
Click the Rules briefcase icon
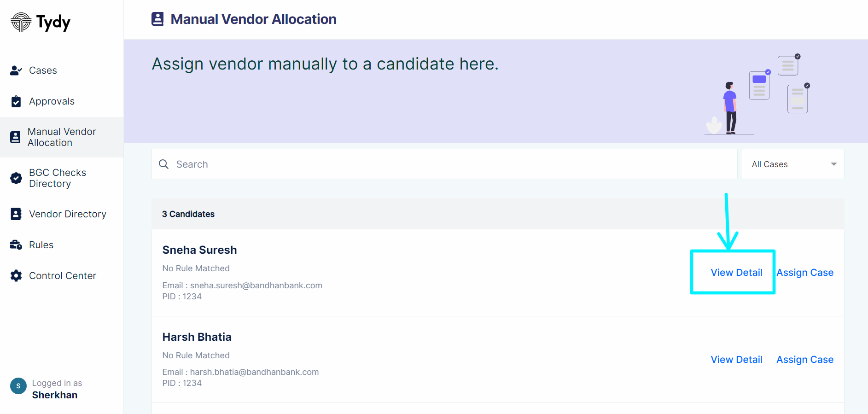point(16,245)
